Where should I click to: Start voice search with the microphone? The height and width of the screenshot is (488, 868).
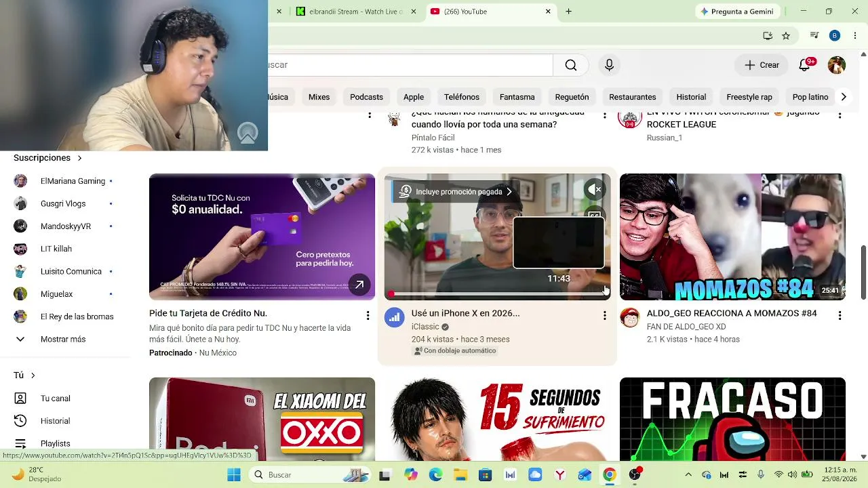pyautogui.click(x=609, y=65)
